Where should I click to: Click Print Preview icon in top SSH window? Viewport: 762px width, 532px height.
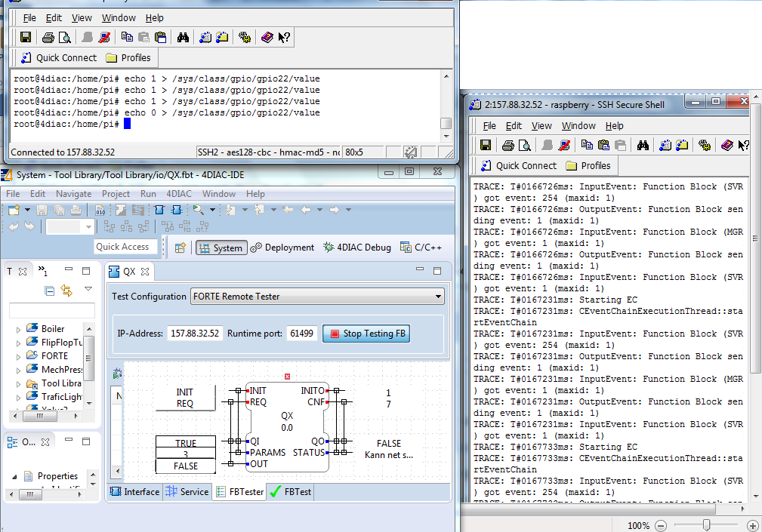point(64,38)
